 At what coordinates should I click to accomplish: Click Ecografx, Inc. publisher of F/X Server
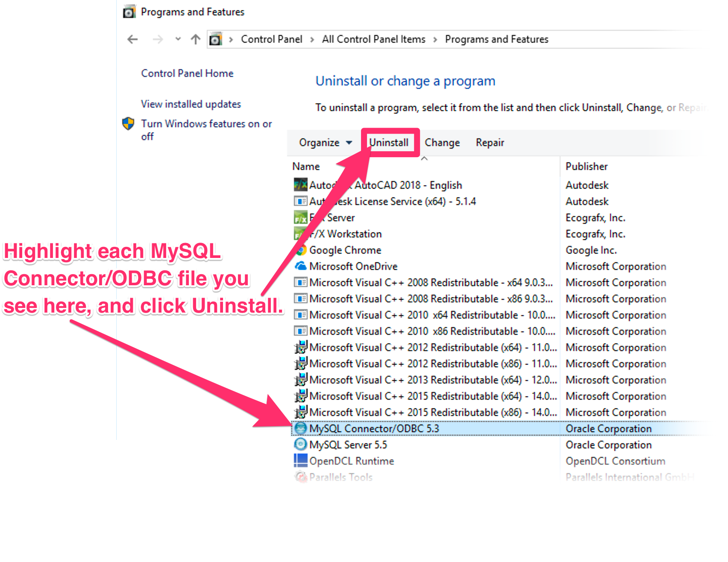[x=595, y=218]
